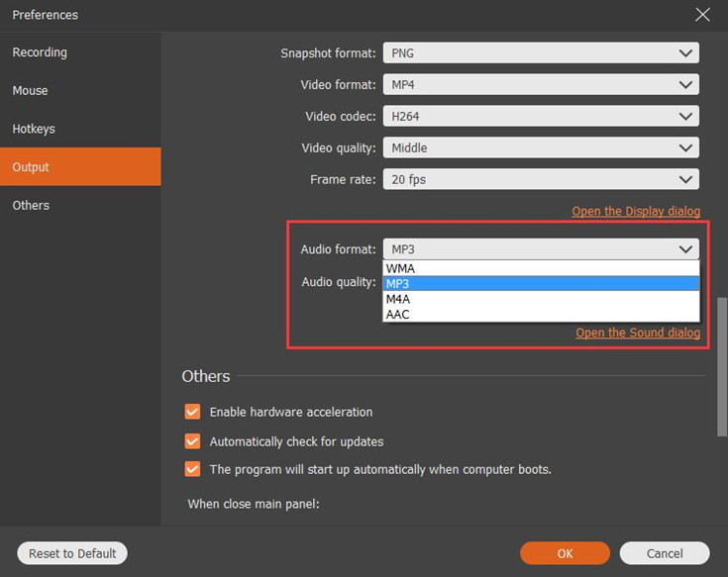Screen dimensions: 728x577
Task: Toggle Enable hardware acceleration checkbox
Action: (192, 412)
